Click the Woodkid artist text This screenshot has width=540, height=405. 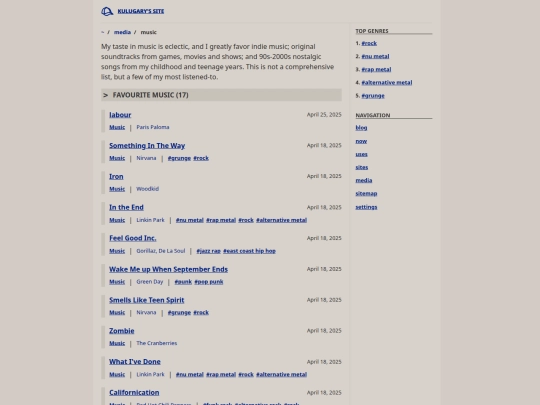(147, 189)
